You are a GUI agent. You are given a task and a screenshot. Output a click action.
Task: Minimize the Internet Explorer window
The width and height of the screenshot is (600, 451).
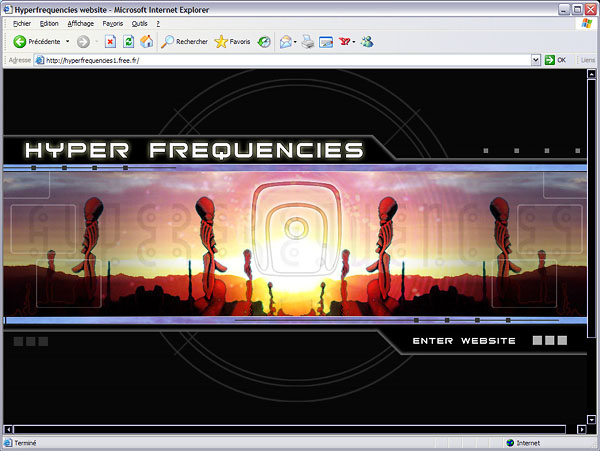tap(564, 9)
